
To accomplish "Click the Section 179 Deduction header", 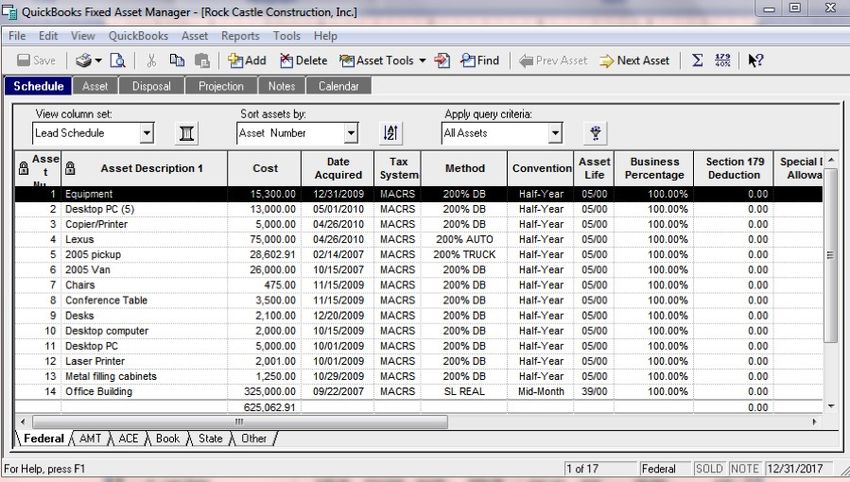I will (734, 168).
